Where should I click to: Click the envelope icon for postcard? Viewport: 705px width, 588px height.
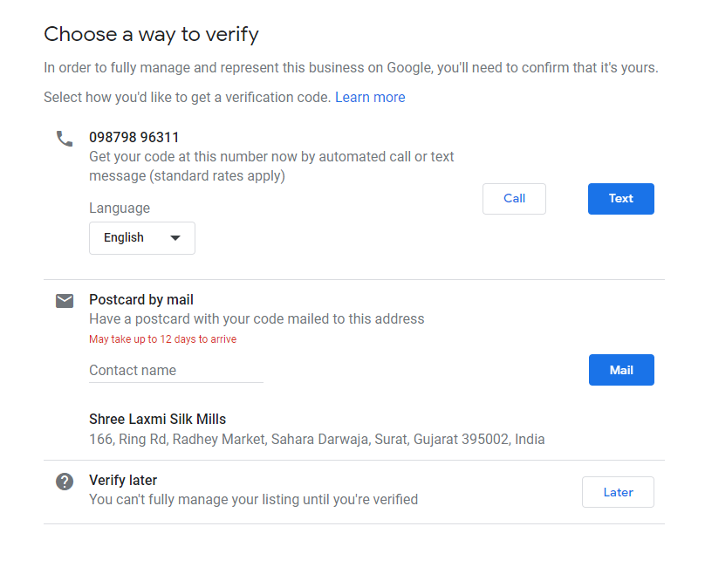pos(65,301)
